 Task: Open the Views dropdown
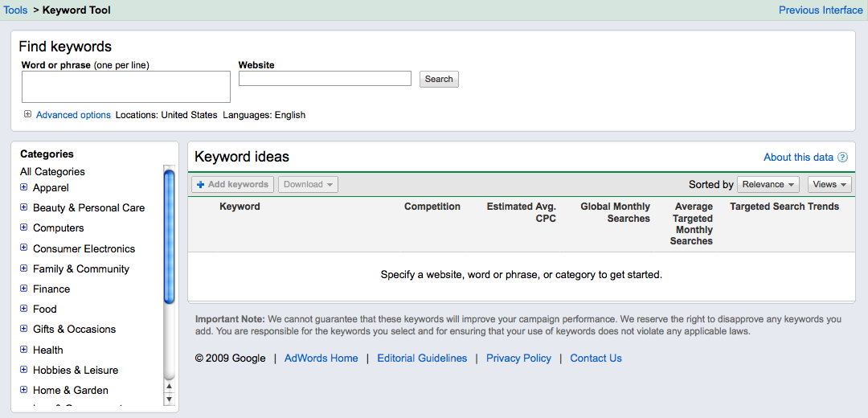pyautogui.click(x=829, y=184)
